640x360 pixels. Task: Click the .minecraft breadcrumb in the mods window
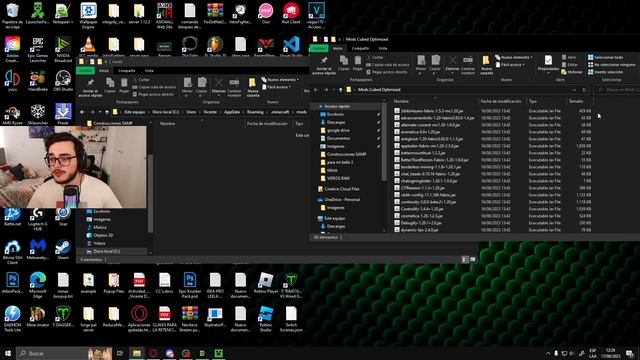(x=280, y=112)
